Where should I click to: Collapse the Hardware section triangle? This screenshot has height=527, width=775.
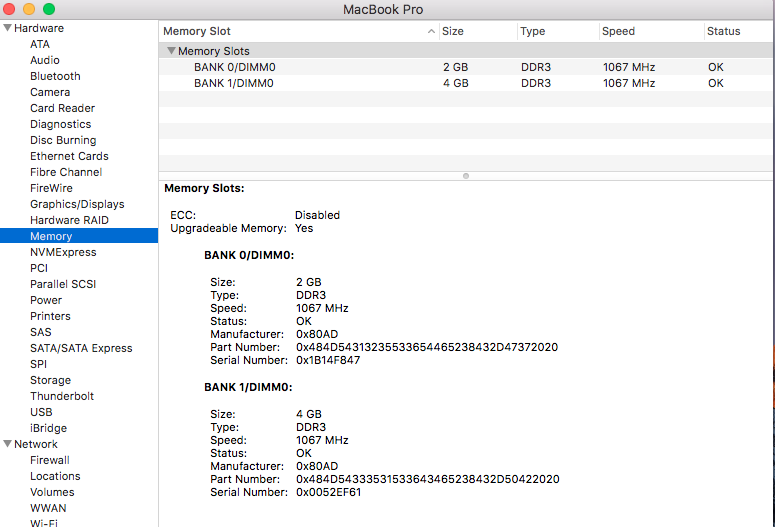(7, 28)
